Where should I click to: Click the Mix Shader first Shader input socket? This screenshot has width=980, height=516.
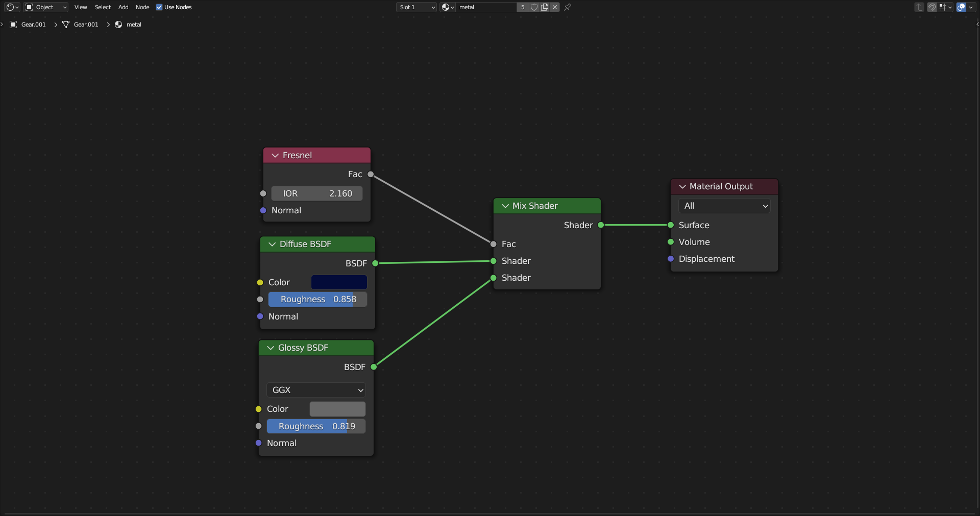point(493,261)
